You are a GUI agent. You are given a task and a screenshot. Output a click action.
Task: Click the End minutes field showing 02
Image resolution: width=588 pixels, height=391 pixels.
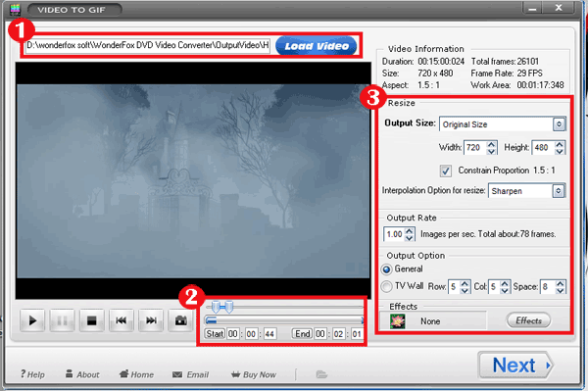tap(338, 333)
